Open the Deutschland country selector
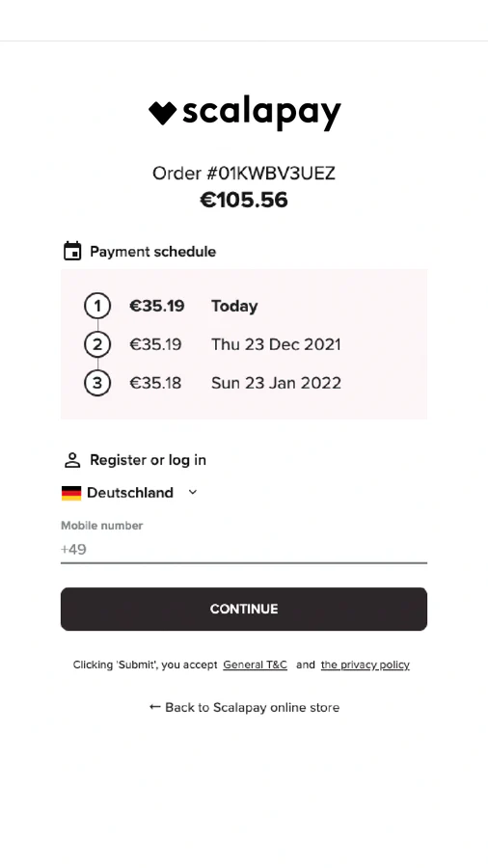488x868 pixels. pyautogui.click(x=129, y=493)
